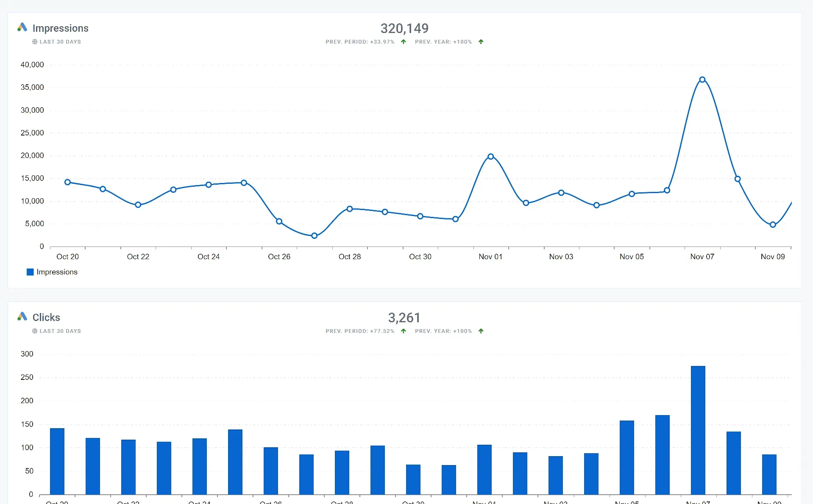
Task: Click the Nov 05 label on Impressions x-axis
Action: tap(632, 257)
